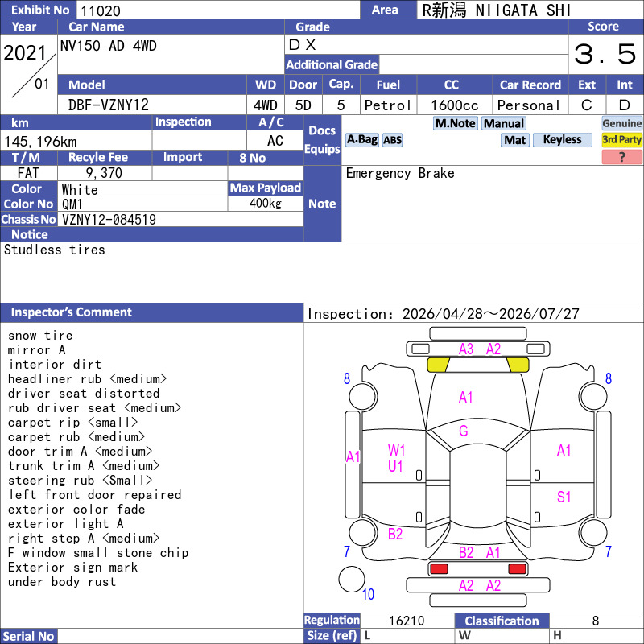Click comment headliner rub <medium>
The width and height of the screenshot is (644, 644).
(x=87, y=378)
